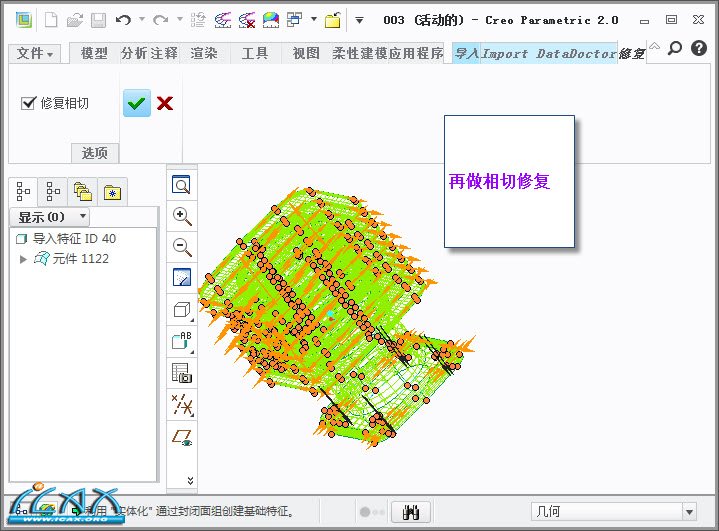Open the Saved Orientations AB icon
Screen dimensions: 719x531
pos(182,341)
